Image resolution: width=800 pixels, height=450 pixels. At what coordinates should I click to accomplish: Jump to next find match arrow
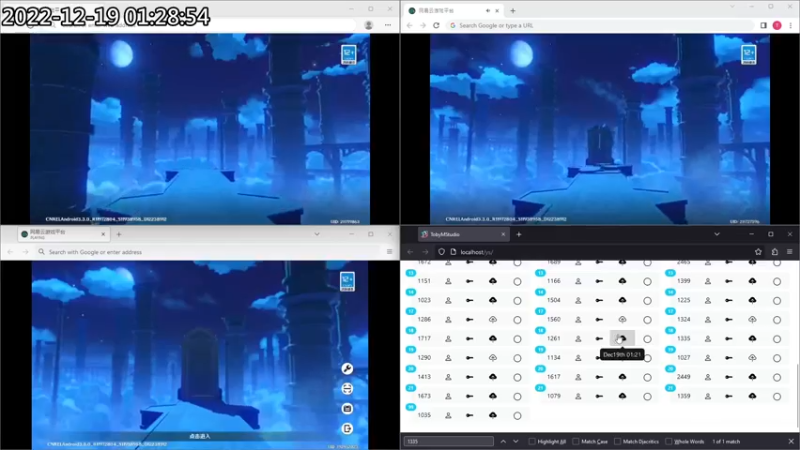(x=516, y=441)
